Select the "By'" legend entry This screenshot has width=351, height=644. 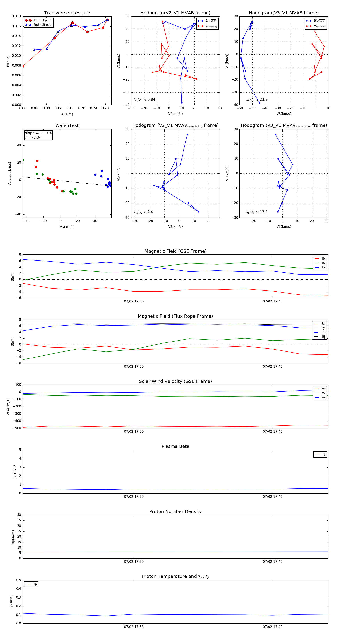(320, 328)
